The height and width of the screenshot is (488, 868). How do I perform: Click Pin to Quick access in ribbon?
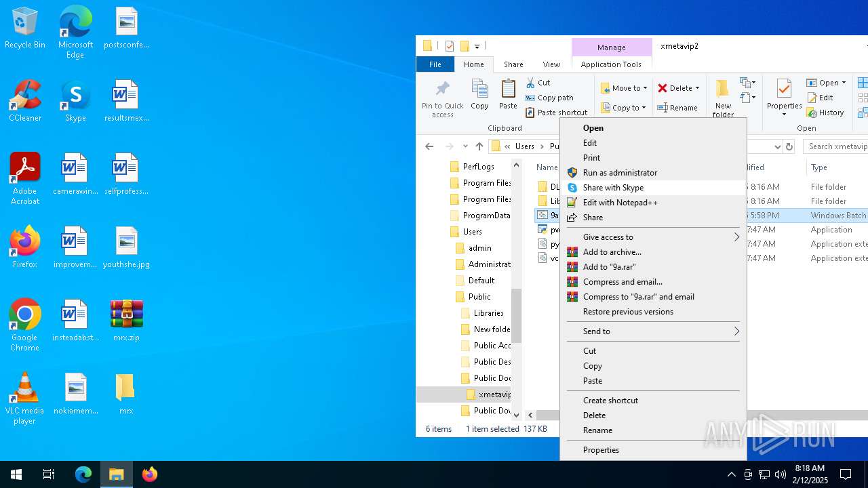click(443, 99)
